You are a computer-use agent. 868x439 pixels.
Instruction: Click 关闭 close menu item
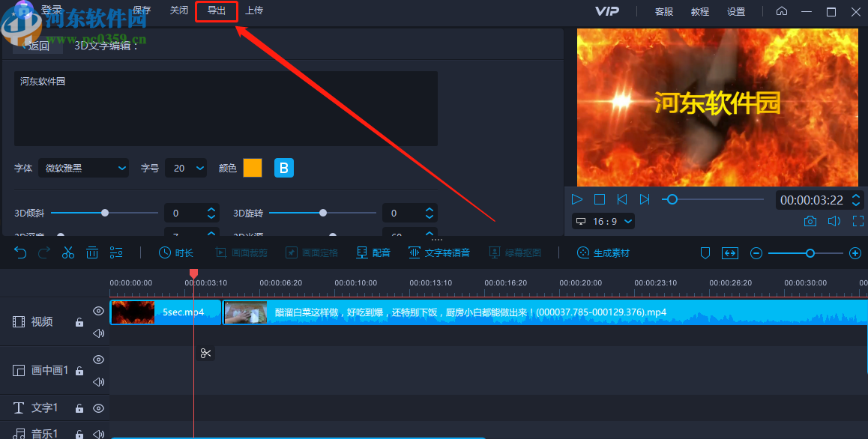(x=179, y=10)
